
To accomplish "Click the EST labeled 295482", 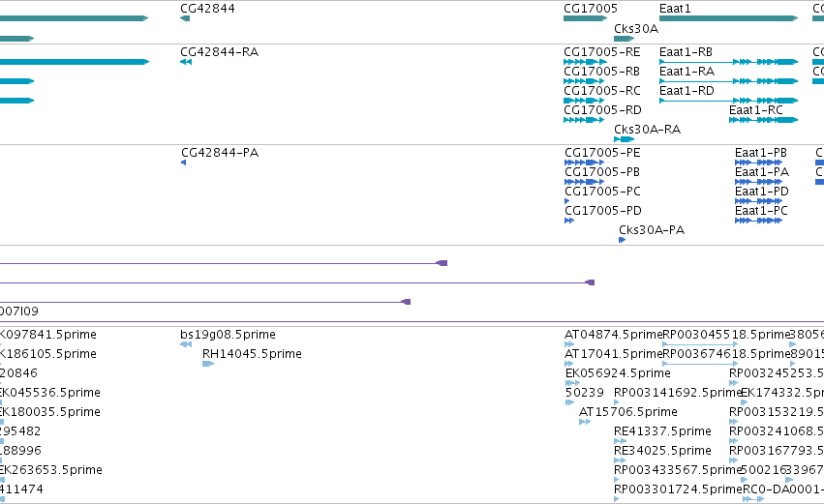I will (x=20, y=431).
